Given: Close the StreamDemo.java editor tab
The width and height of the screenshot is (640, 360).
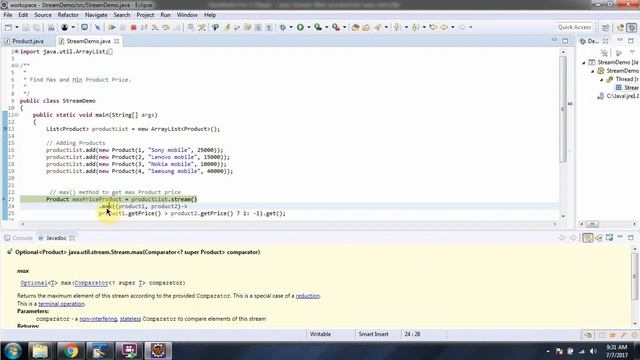Looking at the screenshot, I should 117,41.
